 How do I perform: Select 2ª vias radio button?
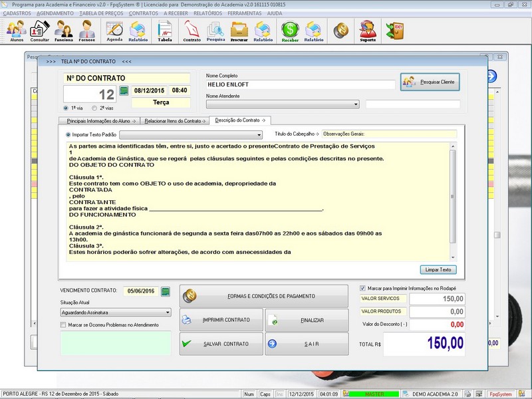[x=94, y=108]
